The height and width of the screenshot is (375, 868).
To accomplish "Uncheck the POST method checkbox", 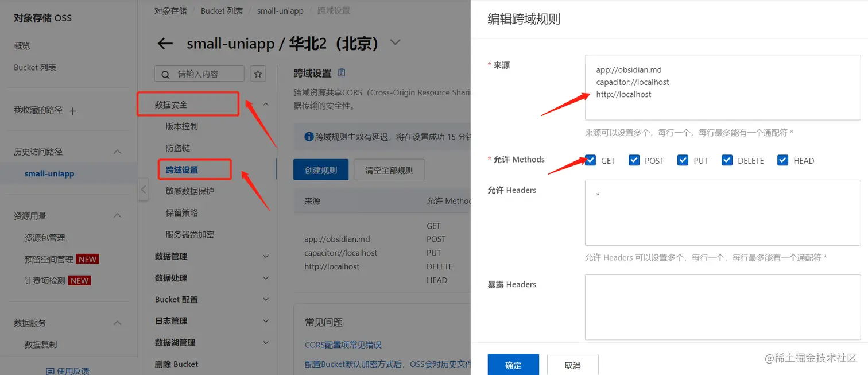I will pyautogui.click(x=634, y=160).
